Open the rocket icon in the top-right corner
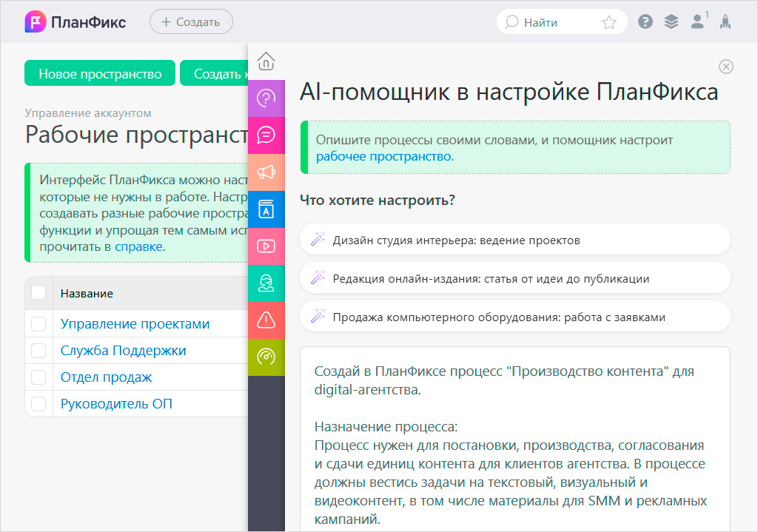758x532 pixels. [725, 21]
